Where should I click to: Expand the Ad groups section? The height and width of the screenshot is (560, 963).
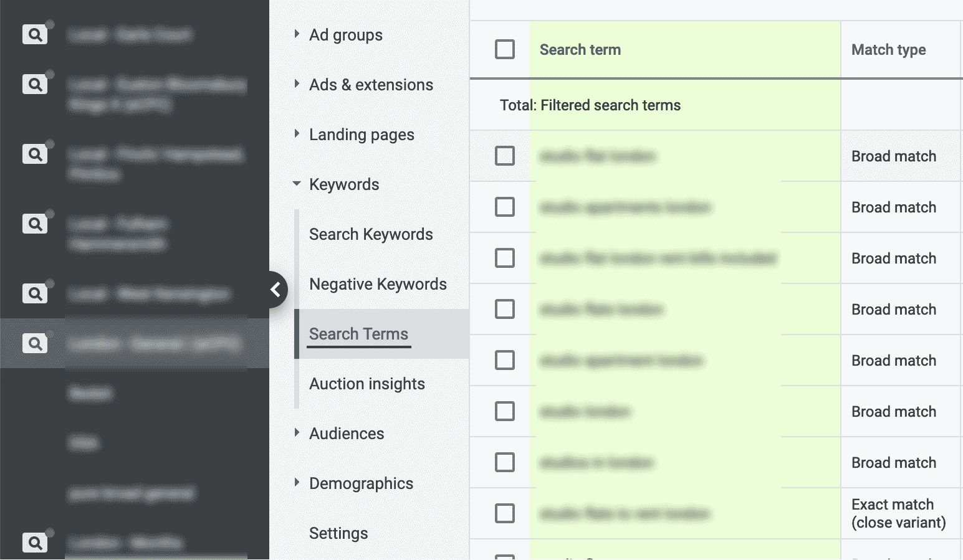click(x=346, y=36)
